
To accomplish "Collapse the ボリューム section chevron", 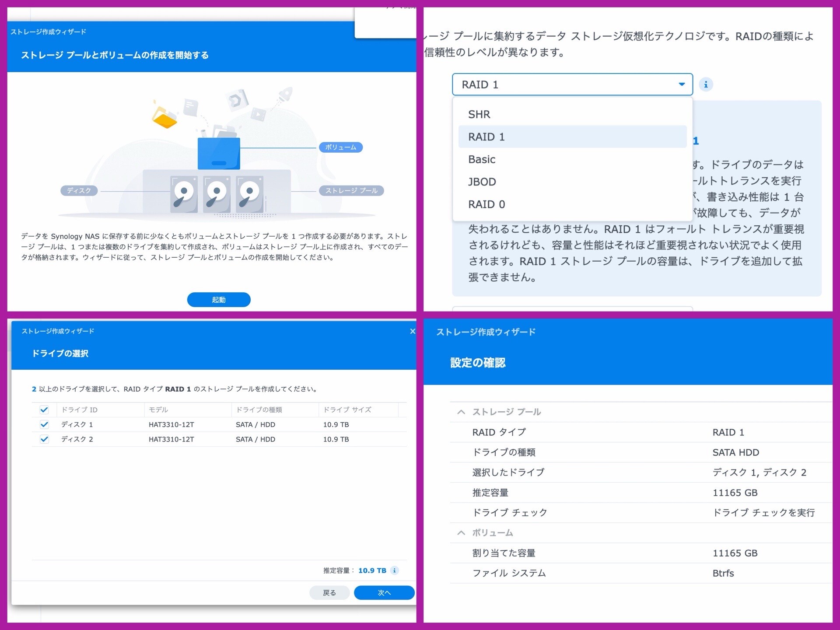I will [461, 532].
